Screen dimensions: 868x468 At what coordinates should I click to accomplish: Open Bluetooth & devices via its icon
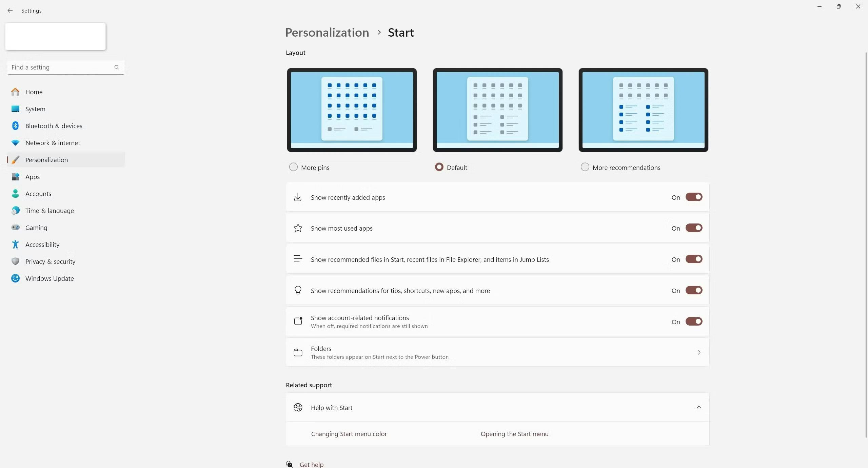[15, 126]
